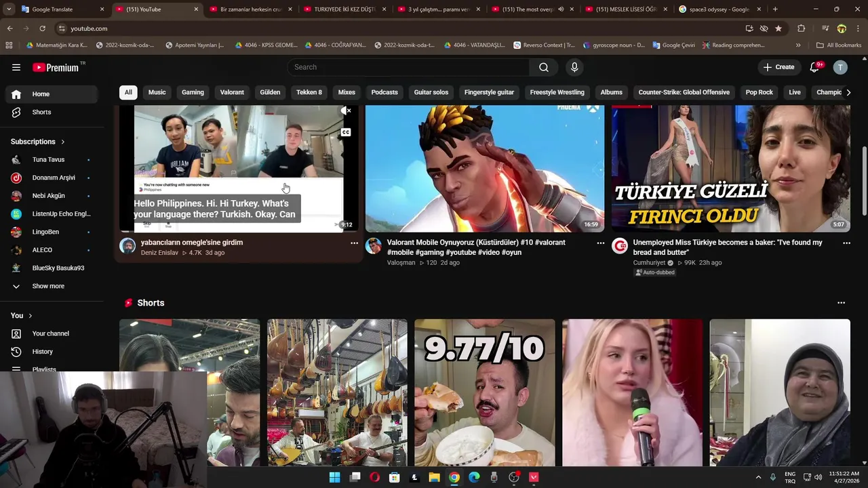868x488 pixels.
Task: Select the All filter chip
Action: coord(128,92)
